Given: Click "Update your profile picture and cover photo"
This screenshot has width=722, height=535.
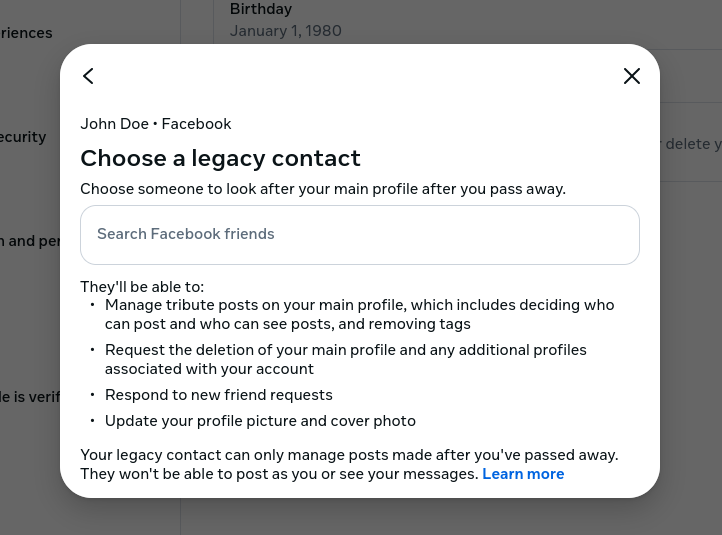Looking at the screenshot, I should click(260, 421).
